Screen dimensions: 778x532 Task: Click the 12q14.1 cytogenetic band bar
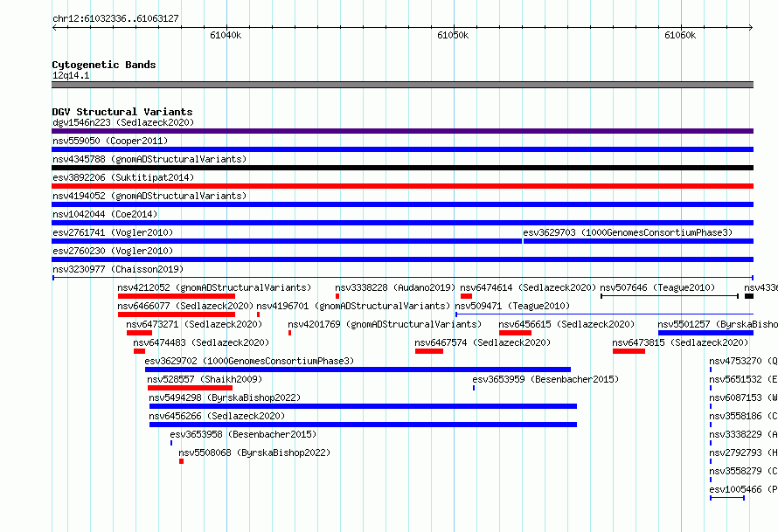click(x=402, y=85)
